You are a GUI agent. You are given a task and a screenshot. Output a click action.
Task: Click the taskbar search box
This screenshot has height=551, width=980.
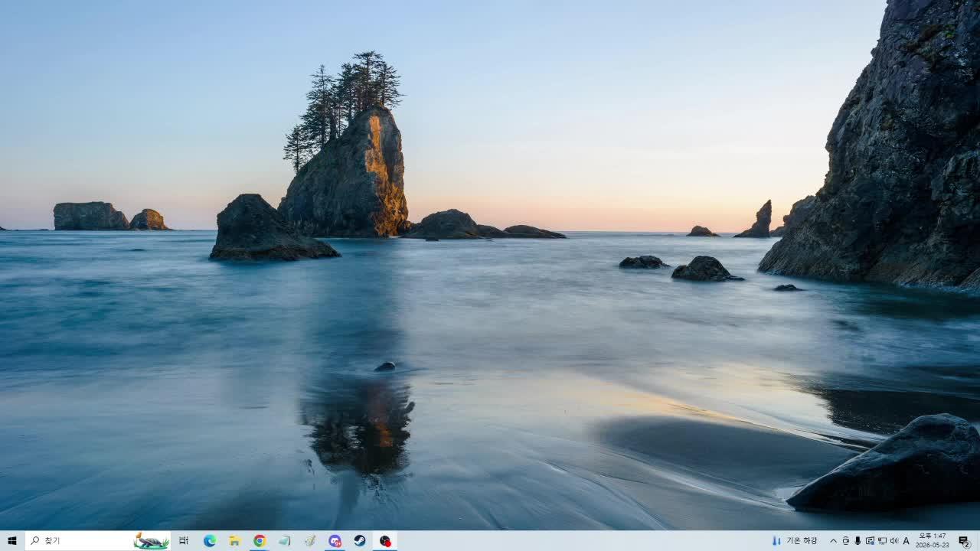tap(98, 540)
